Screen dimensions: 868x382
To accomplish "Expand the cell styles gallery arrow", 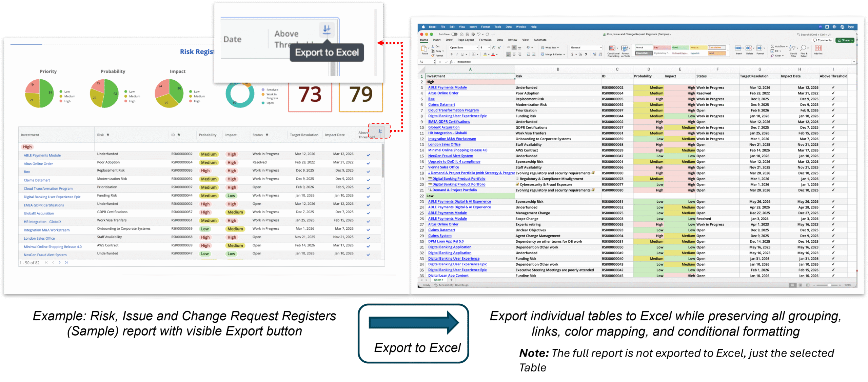I will 728,50.
